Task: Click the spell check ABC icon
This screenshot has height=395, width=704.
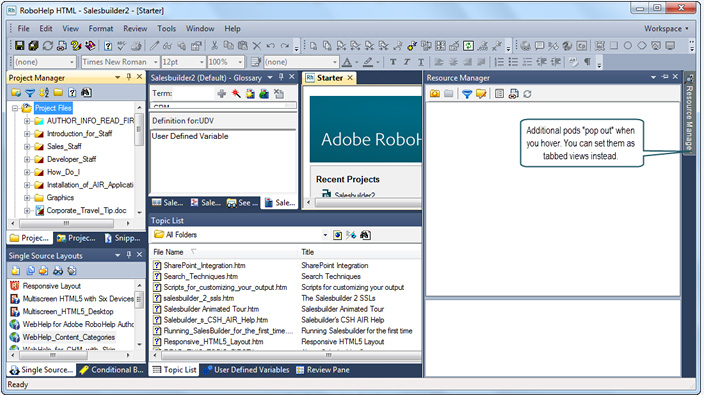Action: (122, 45)
